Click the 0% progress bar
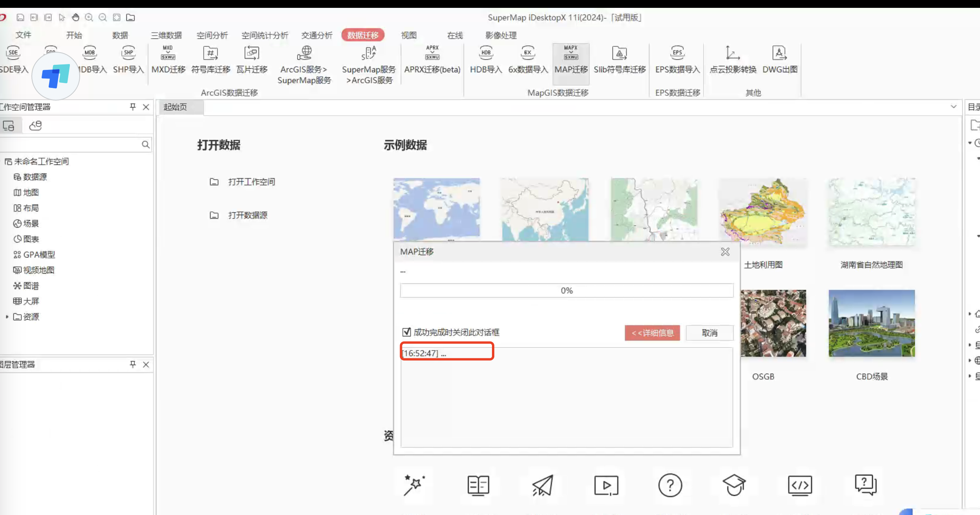The image size is (980, 515). coord(567,290)
